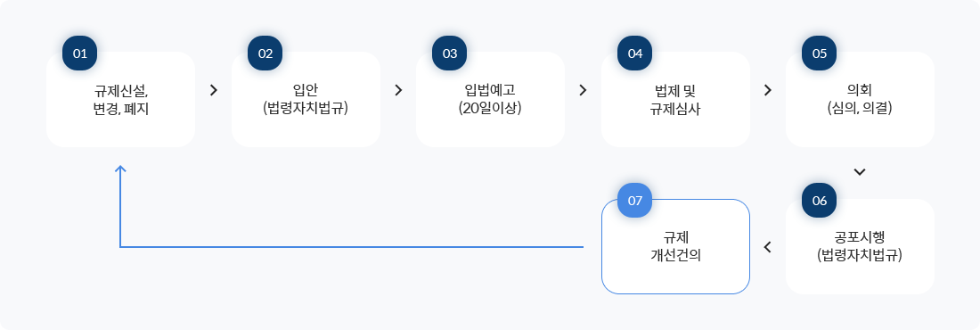Screen dimensions: 980x330
Task: Select the 입안 (법령자치법규) card
Action: coord(306,100)
